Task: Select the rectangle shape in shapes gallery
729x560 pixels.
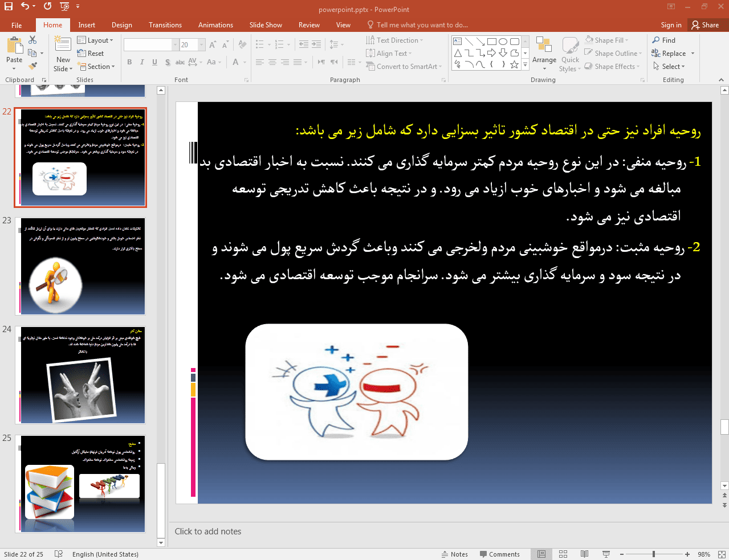Action: 492,42
